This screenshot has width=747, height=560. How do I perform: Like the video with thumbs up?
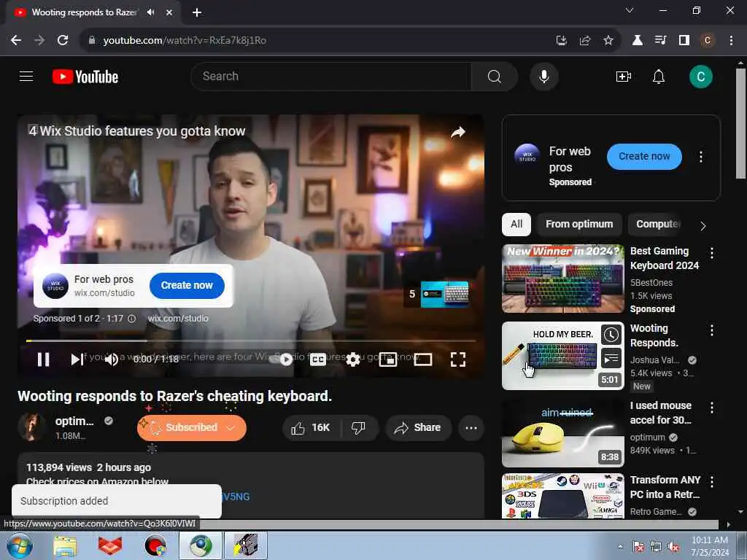[311, 427]
